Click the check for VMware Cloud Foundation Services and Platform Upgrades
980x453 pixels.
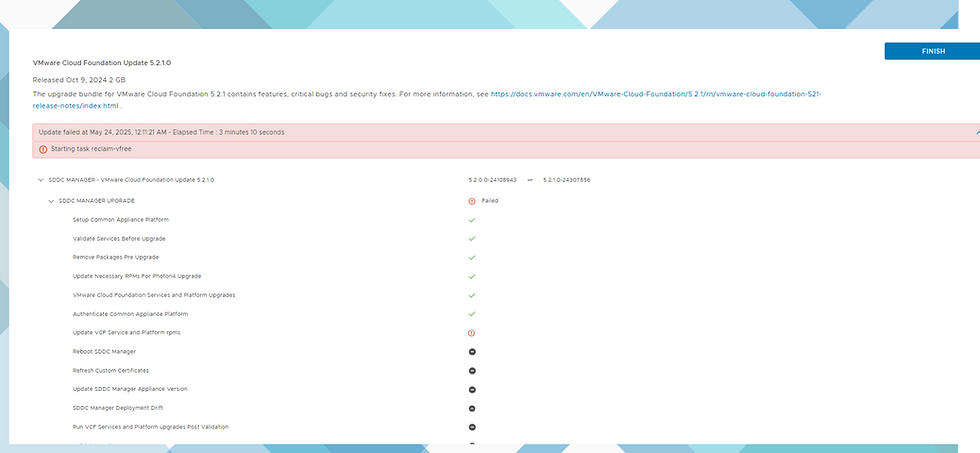coord(472,295)
